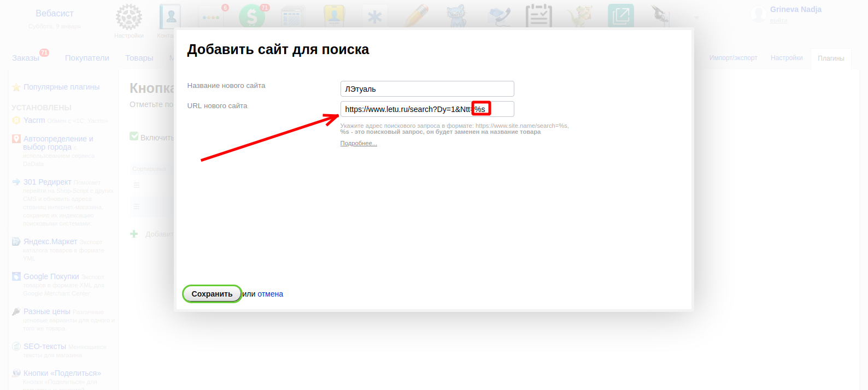Open the Разные цены plugin entry
The height and width of the screenshot is (390, 868).
coord(47,311)
